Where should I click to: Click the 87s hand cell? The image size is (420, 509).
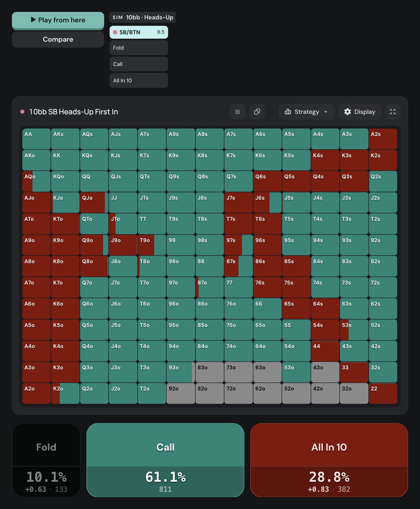(238, 266)
